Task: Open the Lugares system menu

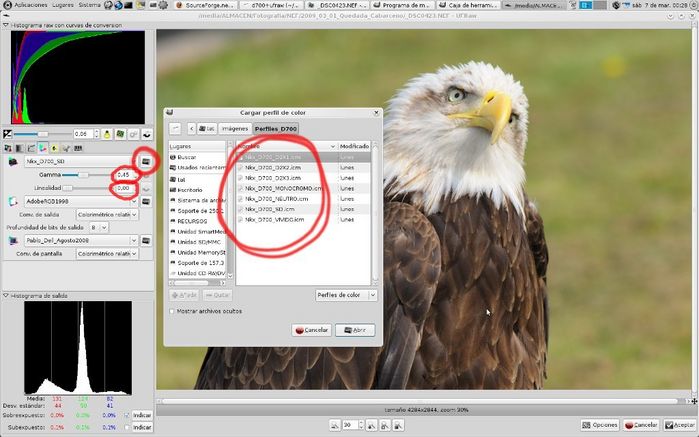Action: (x=63, y=5)
